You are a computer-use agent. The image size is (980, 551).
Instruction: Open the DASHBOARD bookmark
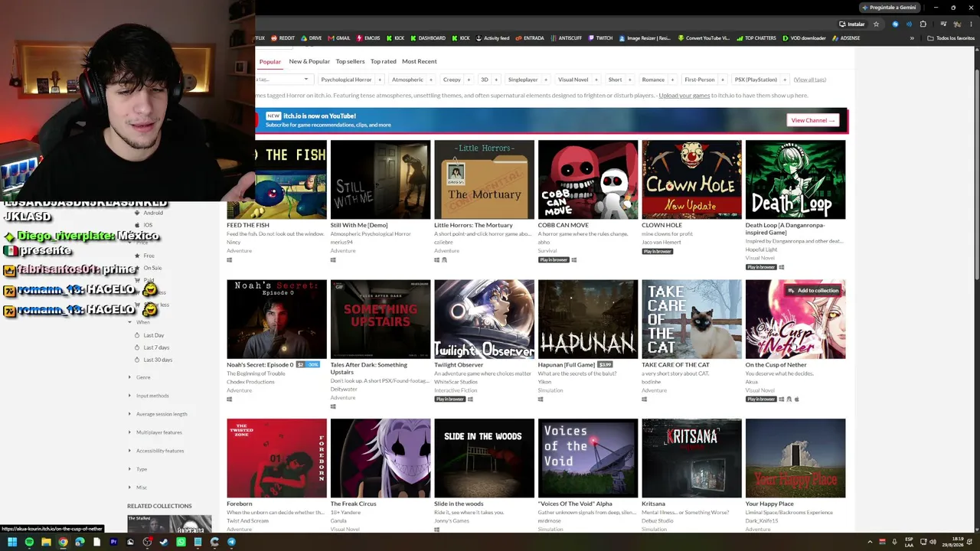[x=427, y=38]
